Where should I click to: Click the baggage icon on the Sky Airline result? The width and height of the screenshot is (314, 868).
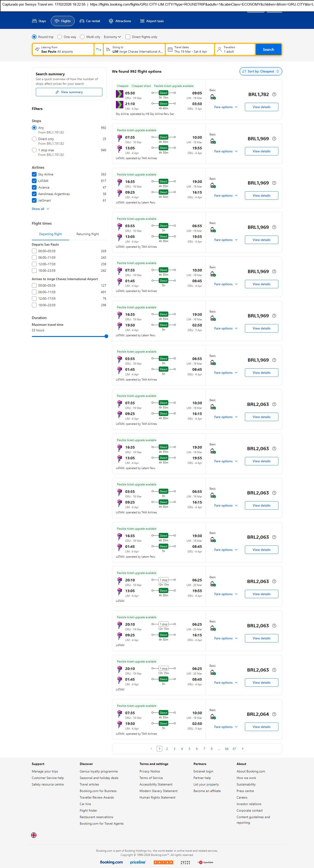[x=213, y=97]
